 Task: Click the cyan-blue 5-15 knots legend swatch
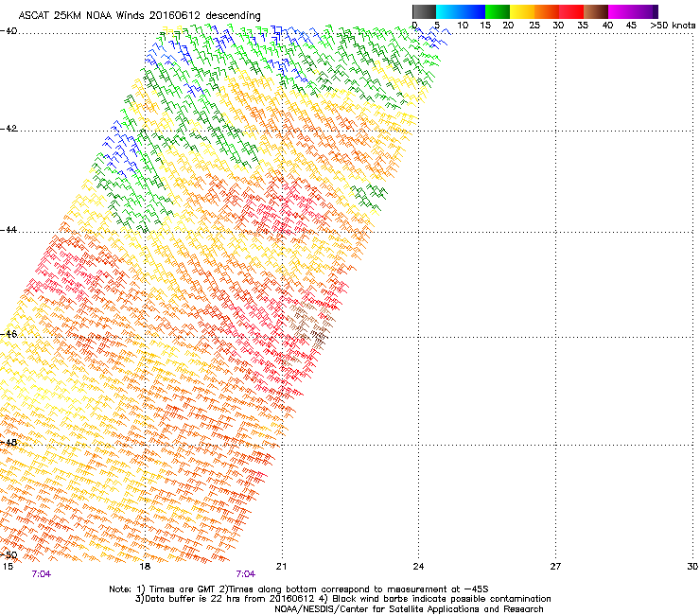point(461,11)
